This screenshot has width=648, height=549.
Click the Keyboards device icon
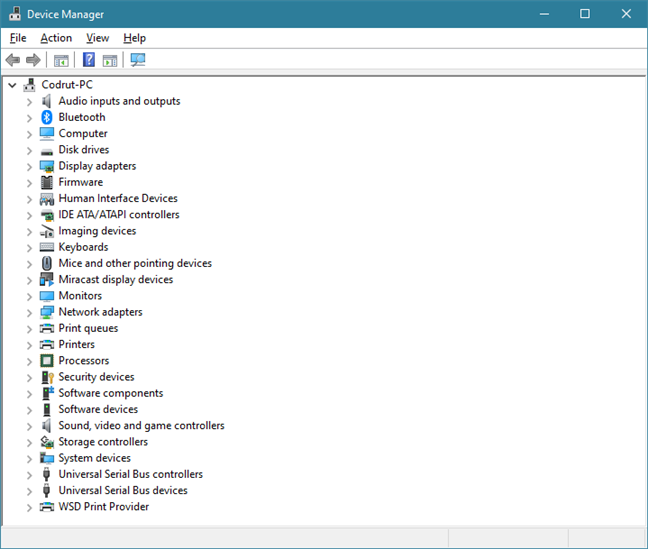click(x=46, y=247)
